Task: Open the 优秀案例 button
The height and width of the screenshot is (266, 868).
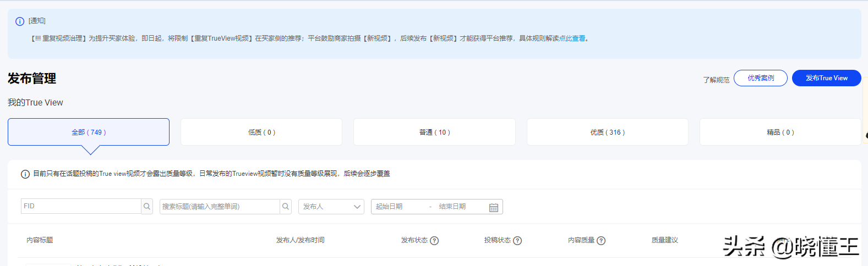Action: (x=761, y=78)
